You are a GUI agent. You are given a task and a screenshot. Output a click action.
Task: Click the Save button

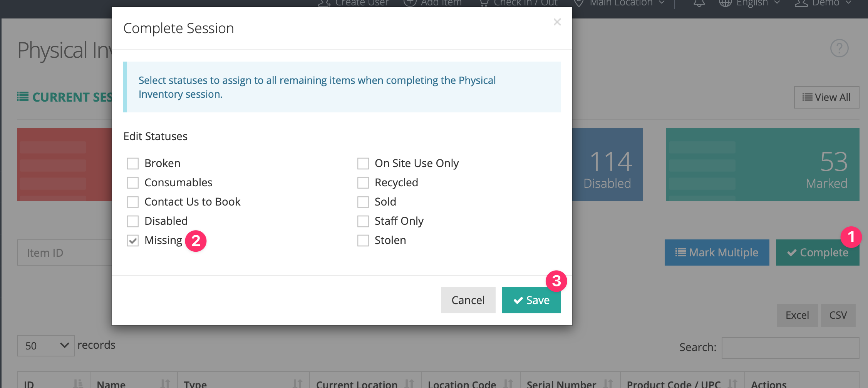(531, 300)
